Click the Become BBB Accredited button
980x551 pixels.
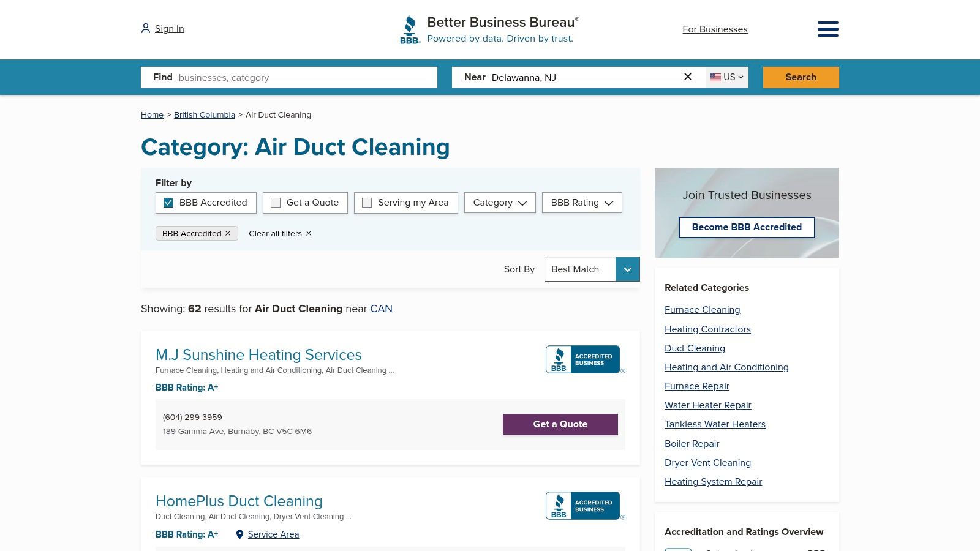coord(747,227)
